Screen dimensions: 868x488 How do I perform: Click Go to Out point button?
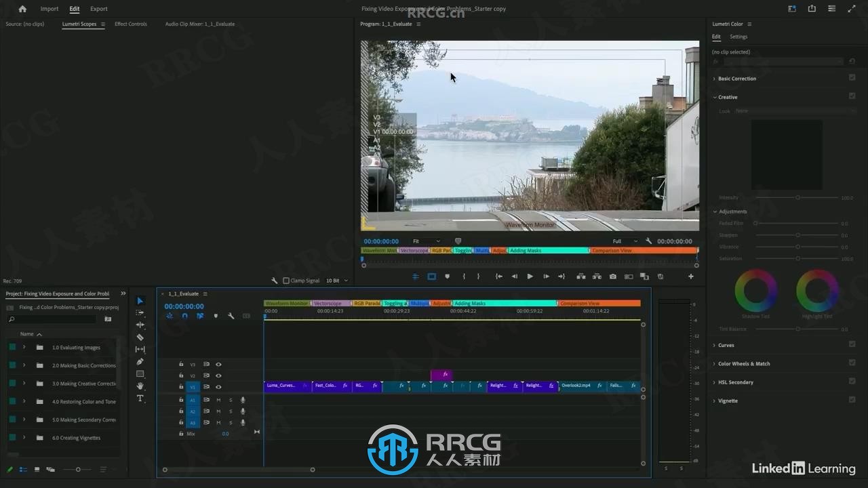561,277
